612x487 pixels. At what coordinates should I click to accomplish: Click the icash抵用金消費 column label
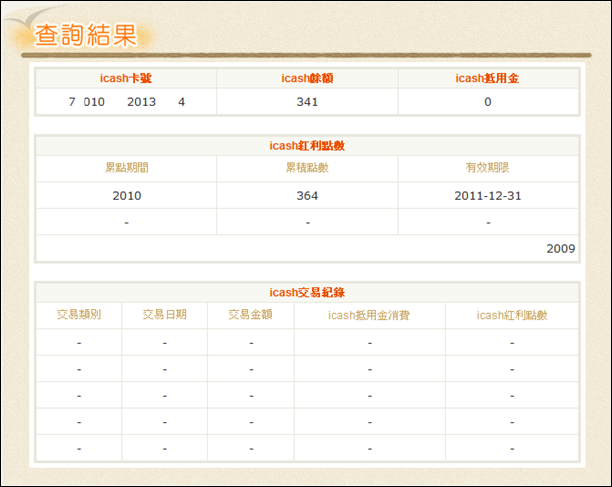coord(369,315)
